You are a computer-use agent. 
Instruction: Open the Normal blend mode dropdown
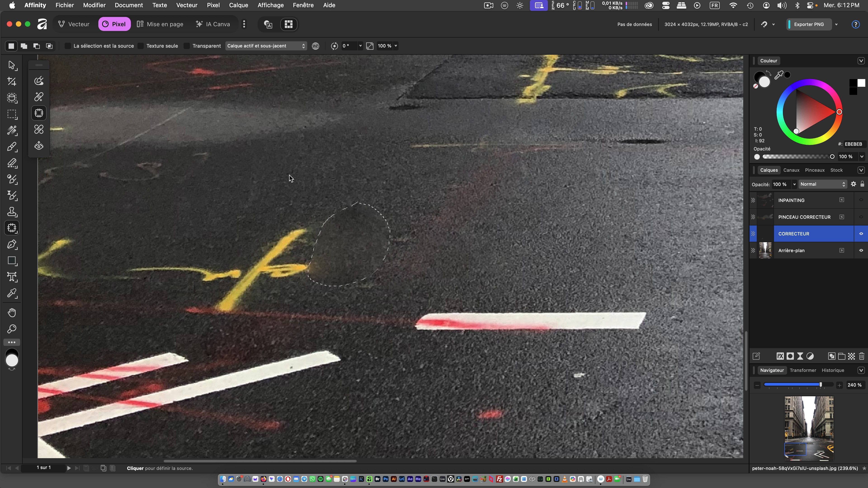pos(823,184)
